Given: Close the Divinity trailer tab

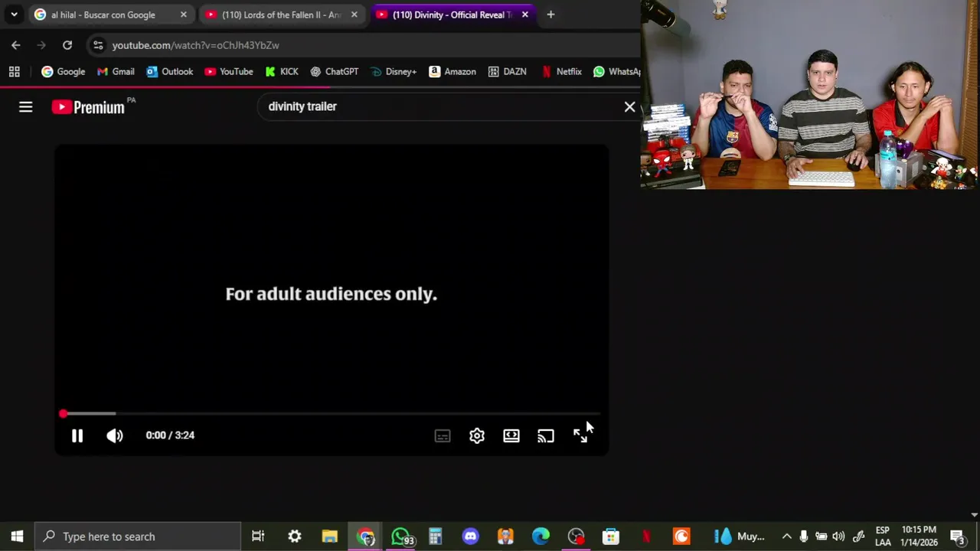Looking at the screenshot, I should coord(524,15).
